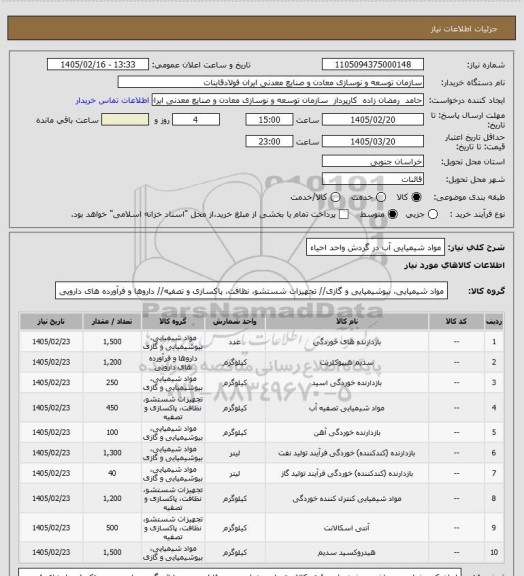The image size is (524, 576).
Task: Click the price validity date 1405/03/20
Action: tap(373, 142)
